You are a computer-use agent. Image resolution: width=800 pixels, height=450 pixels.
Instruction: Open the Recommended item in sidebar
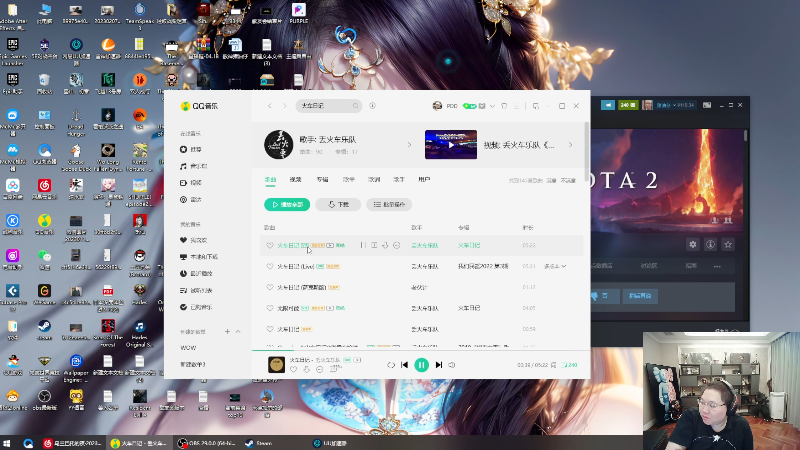(191, 149)
